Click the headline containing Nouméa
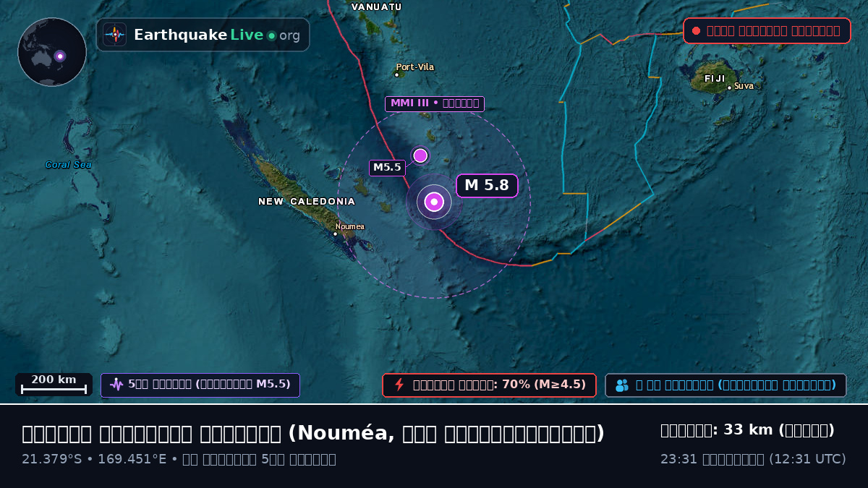 click(x=313, y=434)
